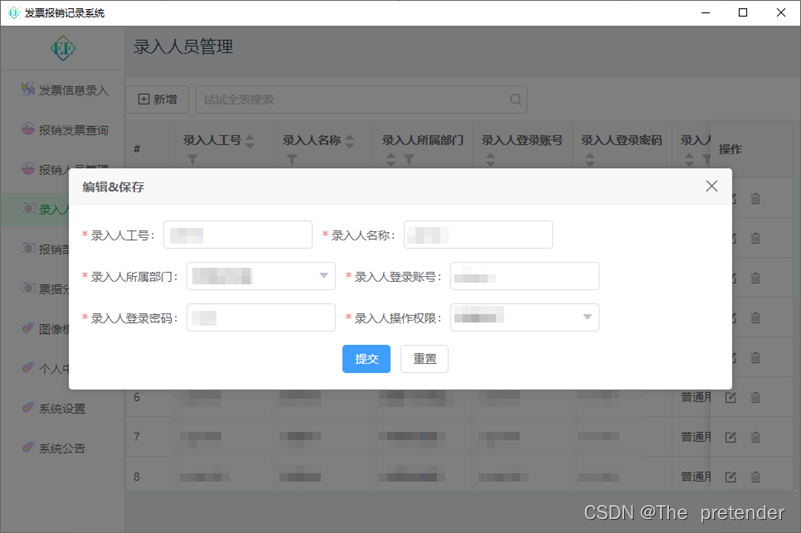Delete row 8 with the trash icon
801x533 pixels.
755,477
